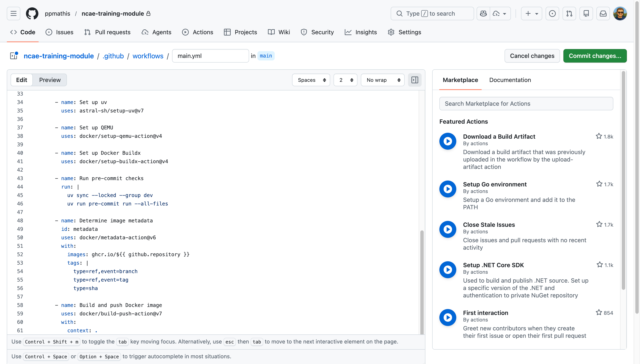Click Commit changes button

click(x=595, y=56)
